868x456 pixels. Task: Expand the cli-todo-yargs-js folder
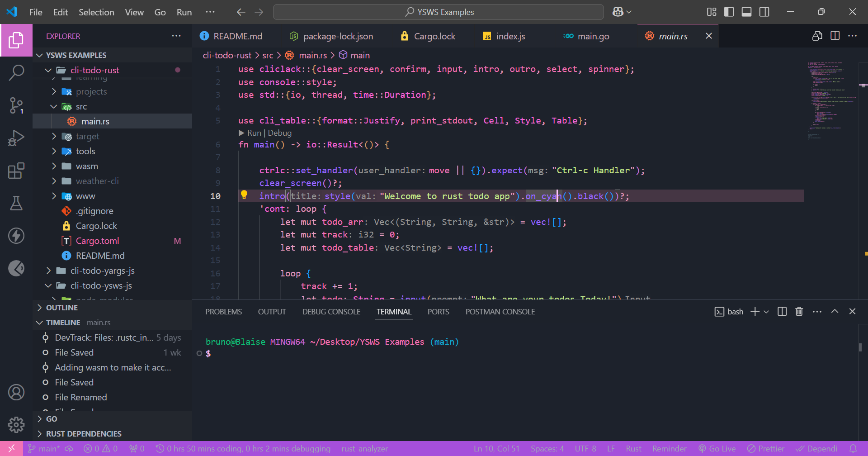pyautogui.click(x=113, y=271)
